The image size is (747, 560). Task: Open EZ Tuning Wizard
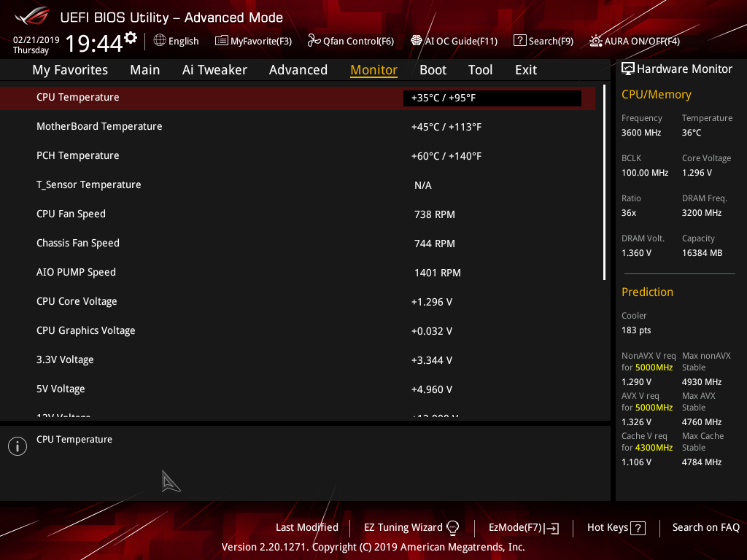point(411,528)
